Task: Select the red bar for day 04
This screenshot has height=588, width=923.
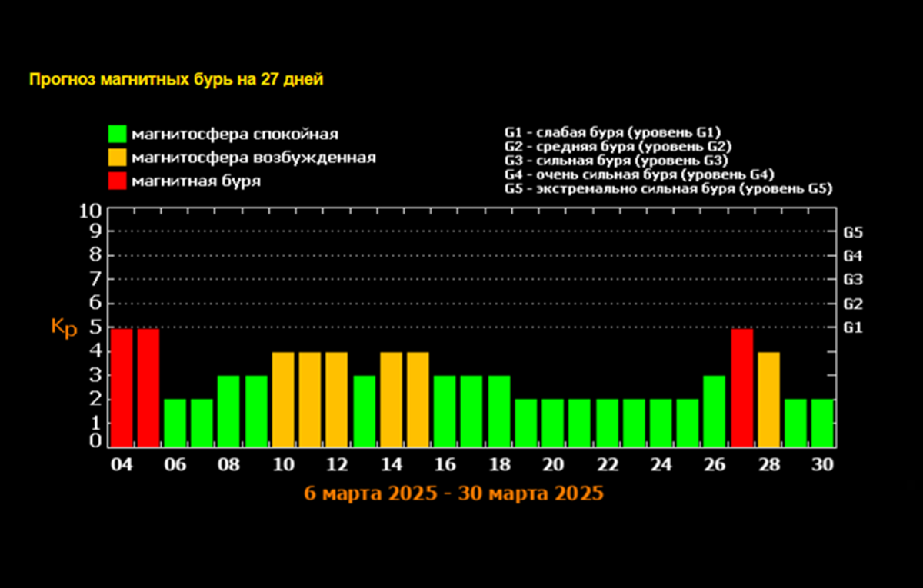Action: [122, 387]
